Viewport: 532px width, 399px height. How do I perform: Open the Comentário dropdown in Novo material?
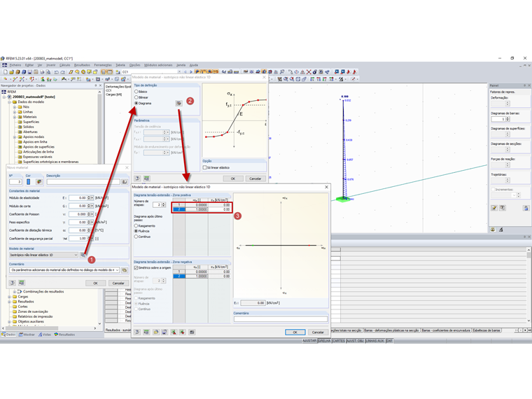[118, 270]
